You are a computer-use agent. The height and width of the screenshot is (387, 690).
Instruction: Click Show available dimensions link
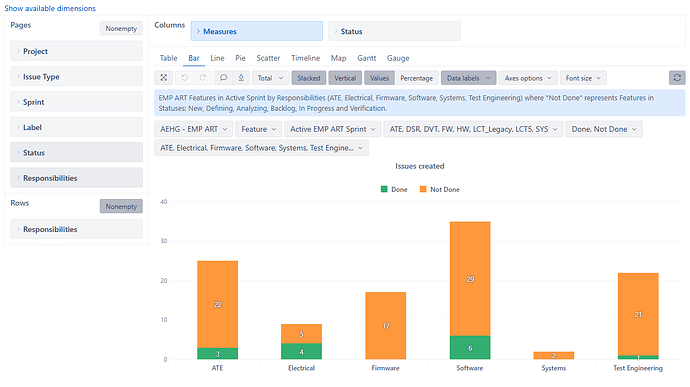pyautogui.click(x=50, y=8)
